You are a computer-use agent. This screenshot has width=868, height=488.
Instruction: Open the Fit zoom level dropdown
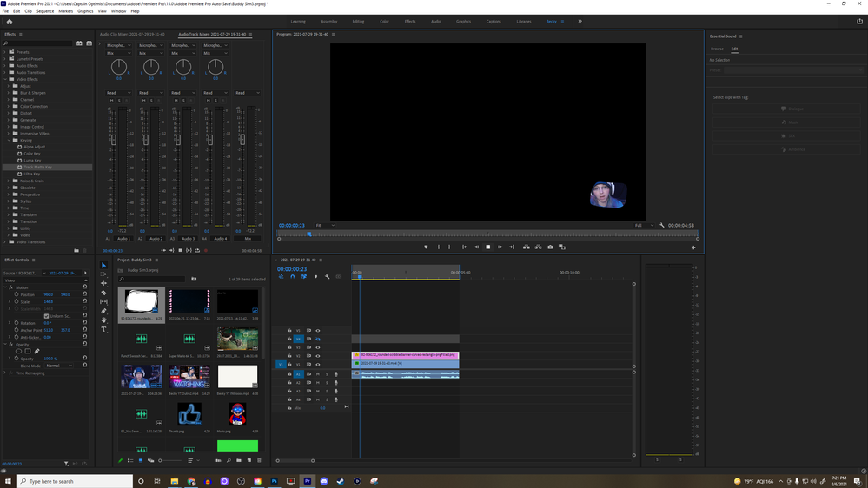[324, 225]
